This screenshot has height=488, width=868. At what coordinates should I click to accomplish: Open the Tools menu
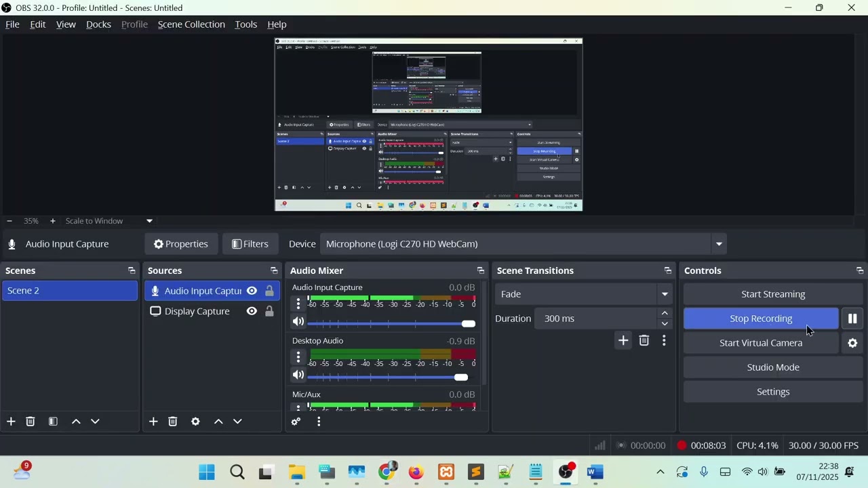tap(245, 24)
